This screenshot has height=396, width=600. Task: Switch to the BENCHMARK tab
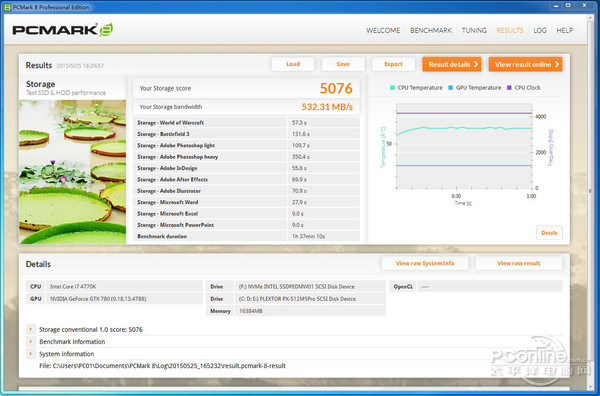coord(431,30)
